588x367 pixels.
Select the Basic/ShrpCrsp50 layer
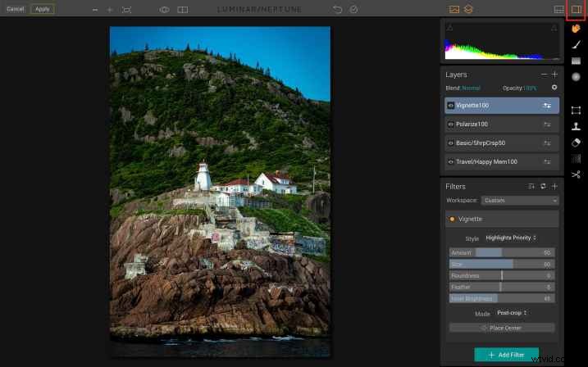[x=502, y=143]
